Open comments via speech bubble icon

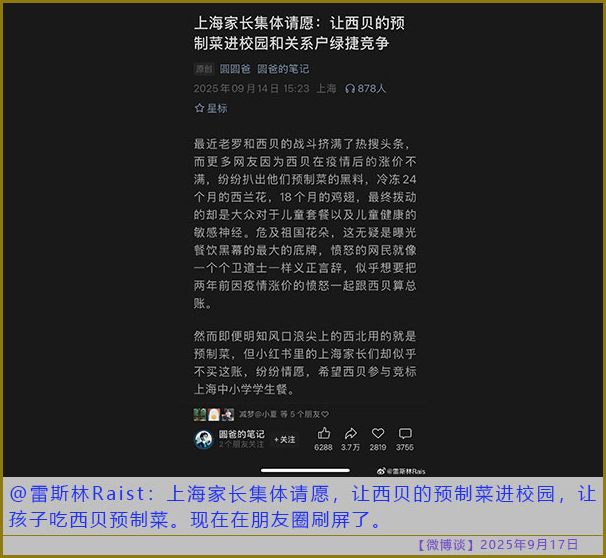(405, 433)
